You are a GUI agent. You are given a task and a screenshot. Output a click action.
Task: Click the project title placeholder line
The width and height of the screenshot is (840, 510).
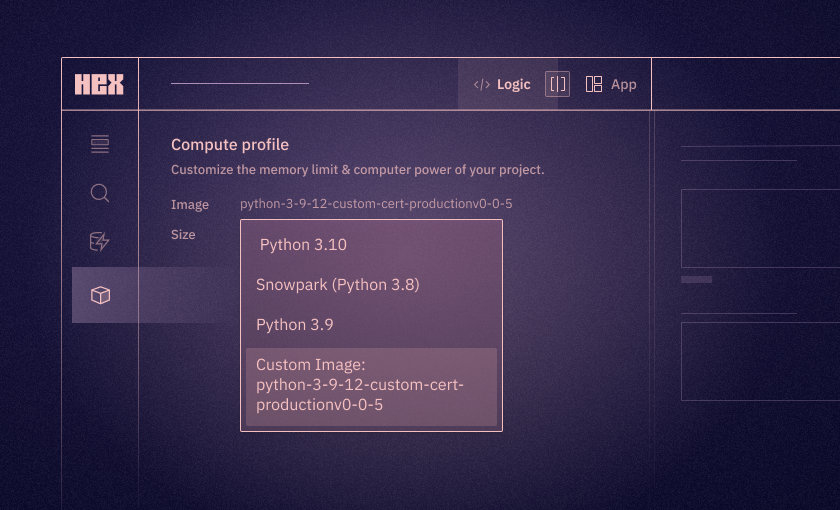tap(240, 84)
